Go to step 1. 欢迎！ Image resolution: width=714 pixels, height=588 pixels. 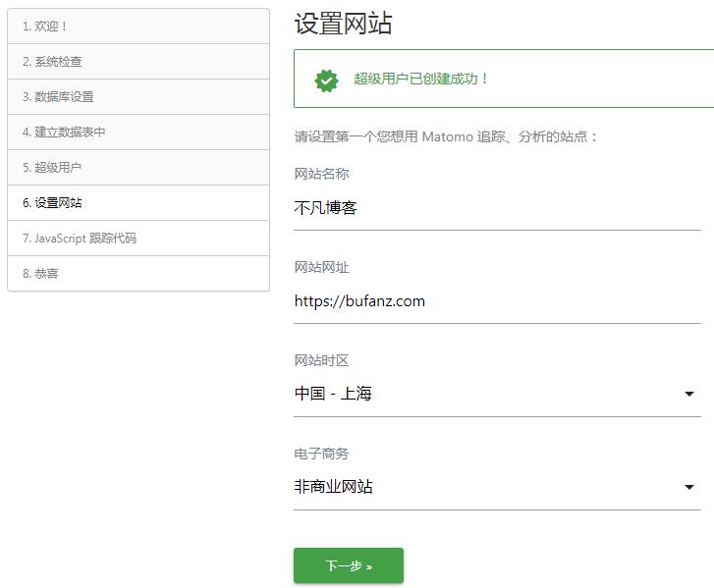point(138,27)
